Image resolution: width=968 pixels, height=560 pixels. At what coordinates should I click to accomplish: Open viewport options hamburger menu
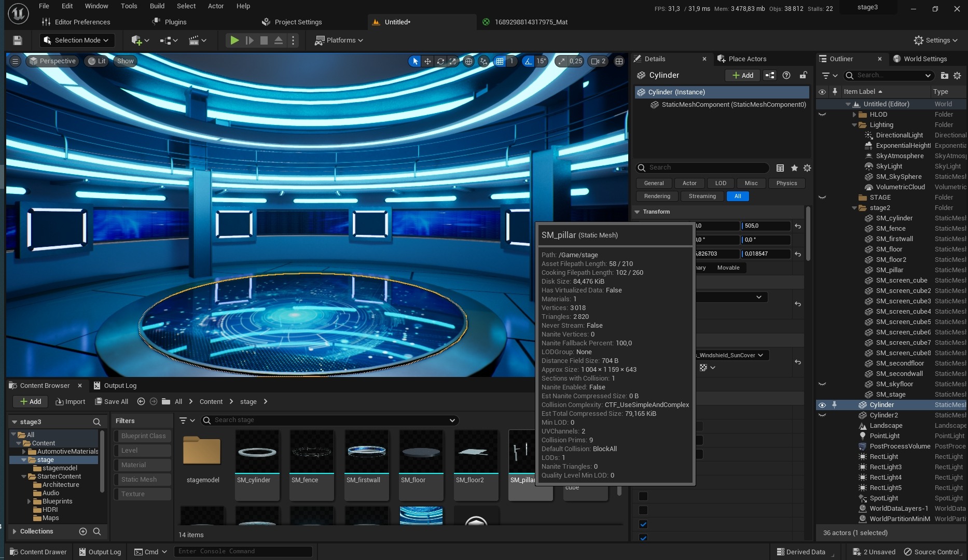(x=15, y=61)
